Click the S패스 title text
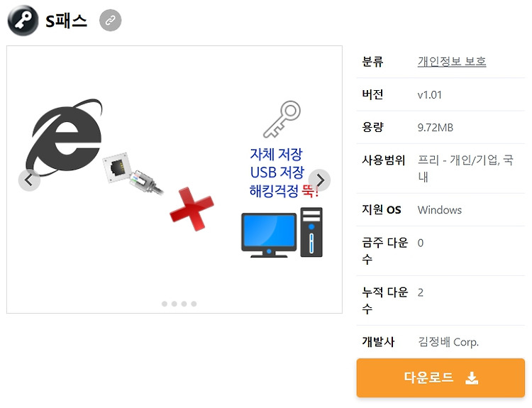 [67, 21]
